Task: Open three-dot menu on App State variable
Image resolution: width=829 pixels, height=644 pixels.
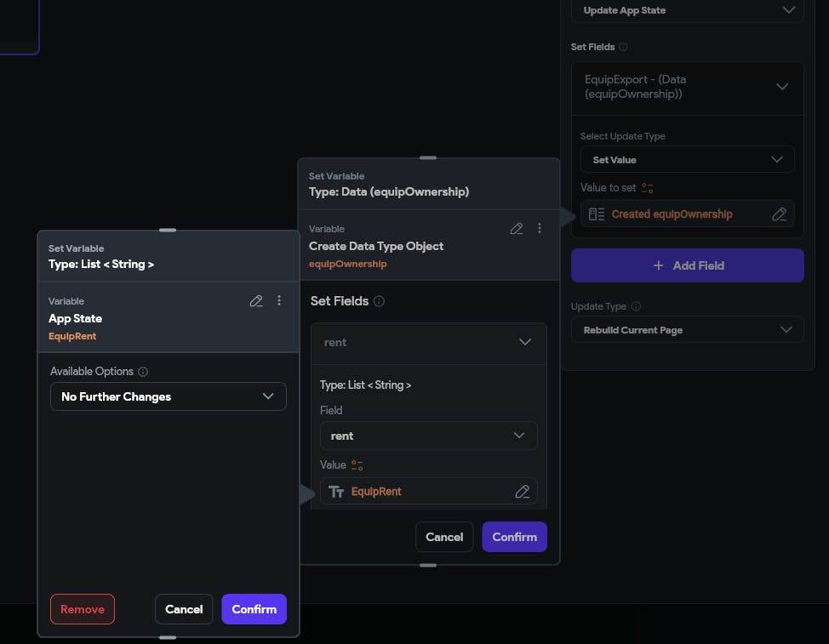Action: 279,301
